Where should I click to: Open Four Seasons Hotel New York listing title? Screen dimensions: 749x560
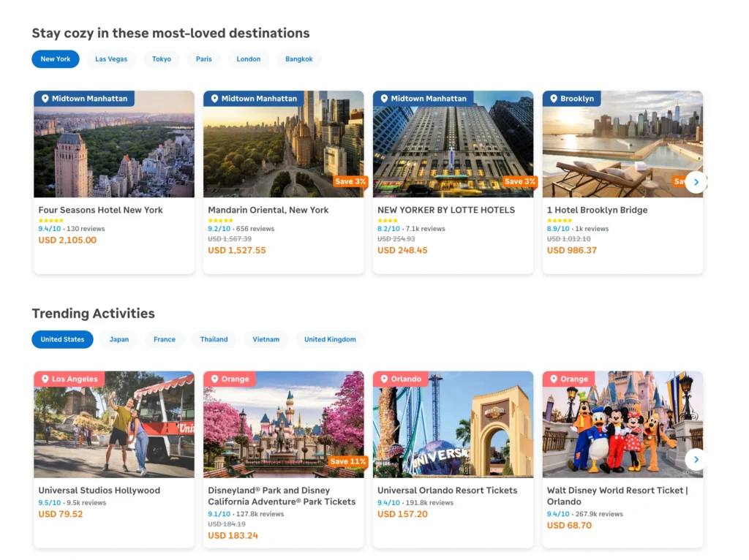point(100,210)
